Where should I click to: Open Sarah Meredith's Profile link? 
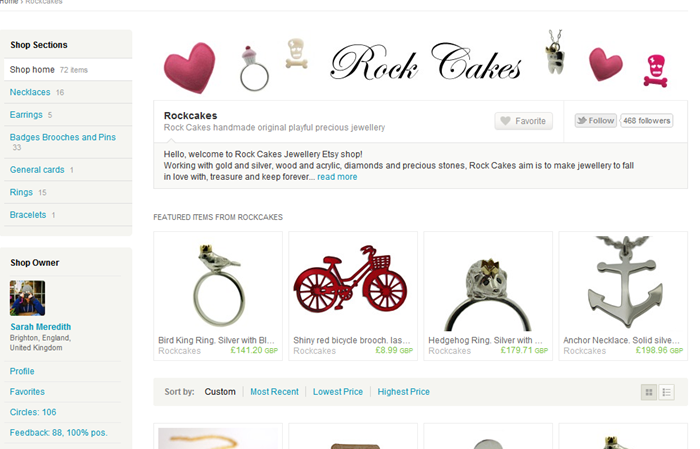pyautogui.click(x=22, y=371)
